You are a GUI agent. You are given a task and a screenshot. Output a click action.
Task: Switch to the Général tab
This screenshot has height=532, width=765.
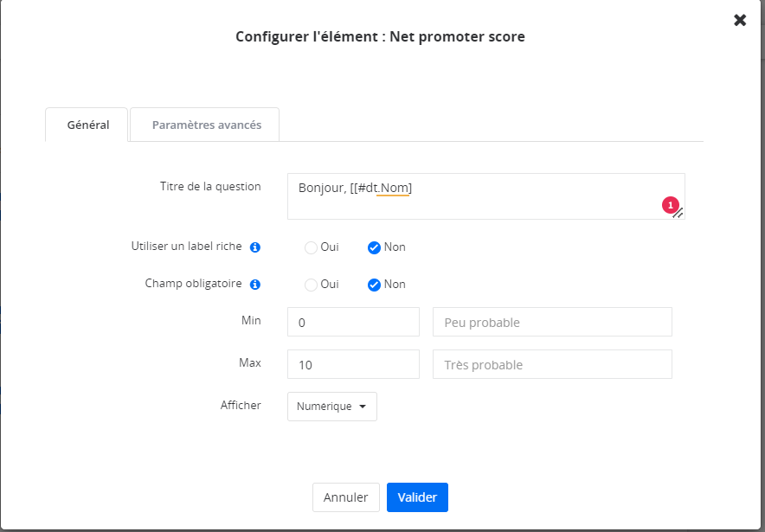[x=87, y=125]
